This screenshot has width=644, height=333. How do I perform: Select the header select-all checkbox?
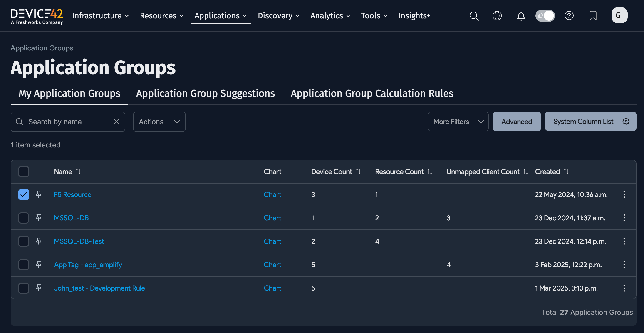click(23, 171)
